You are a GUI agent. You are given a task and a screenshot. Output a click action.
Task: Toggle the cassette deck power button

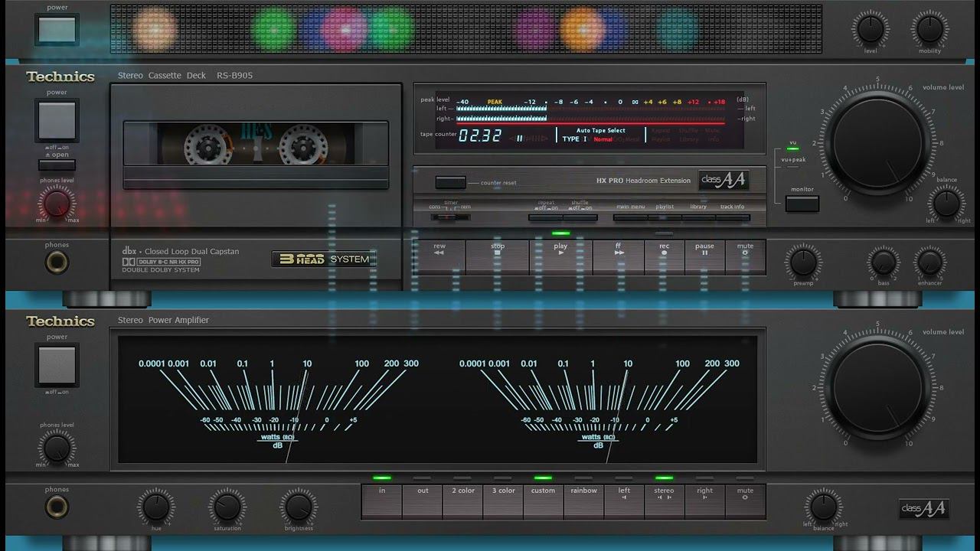point(57,120)
